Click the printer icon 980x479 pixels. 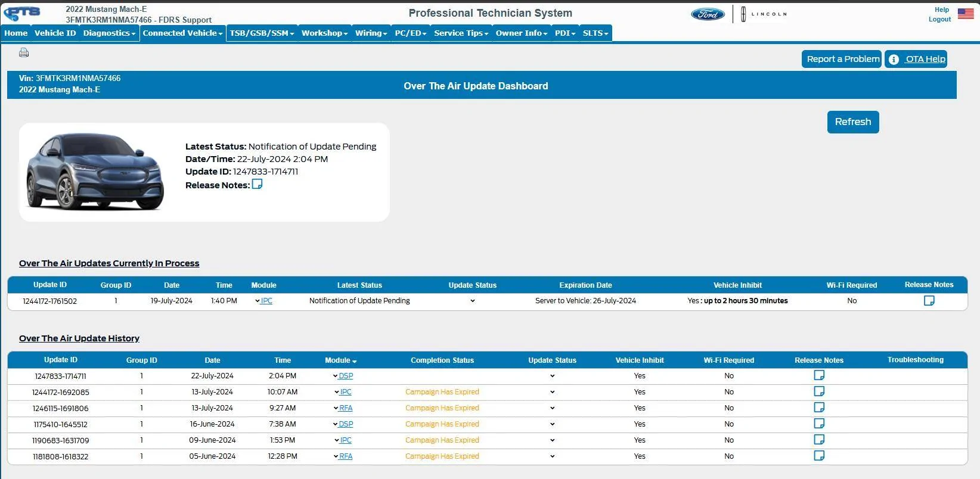[24, 52]
